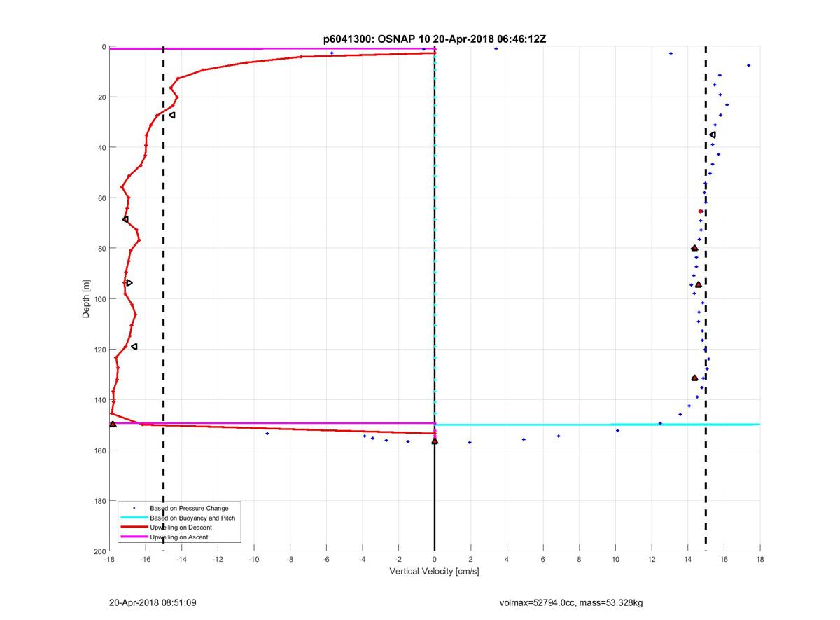Click the x-axis tick label '-14'
The image size is (840, 620).
(181, 560)
